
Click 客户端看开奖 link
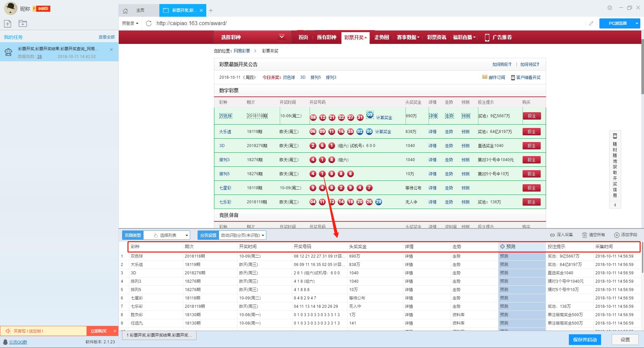pos(528,77)
